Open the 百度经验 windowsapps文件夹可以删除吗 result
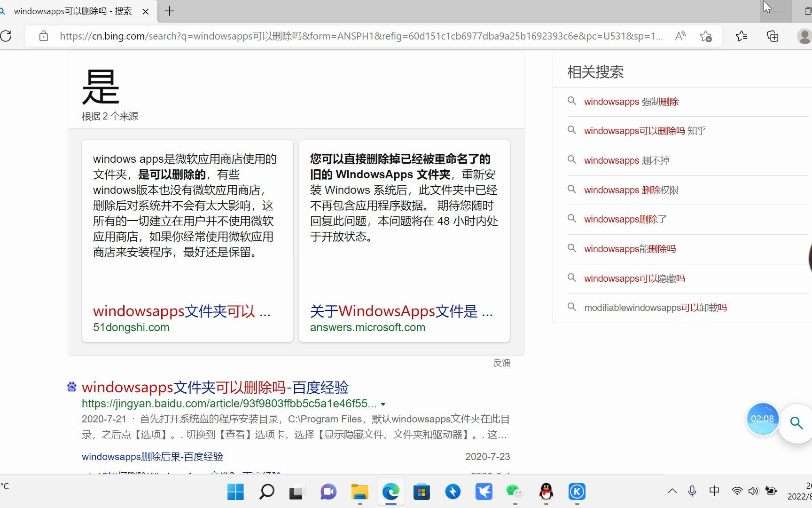This screenshot has height=508, width=812. 215,387
